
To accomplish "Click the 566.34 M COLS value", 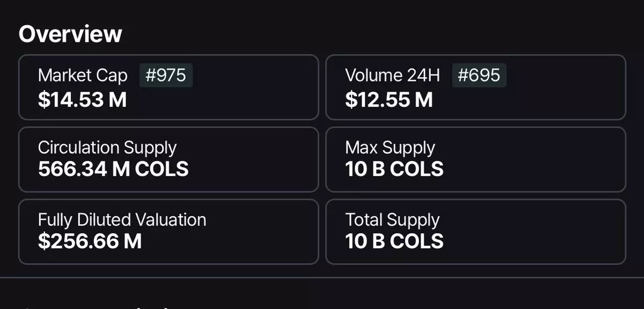I will [x=113, y=170].
